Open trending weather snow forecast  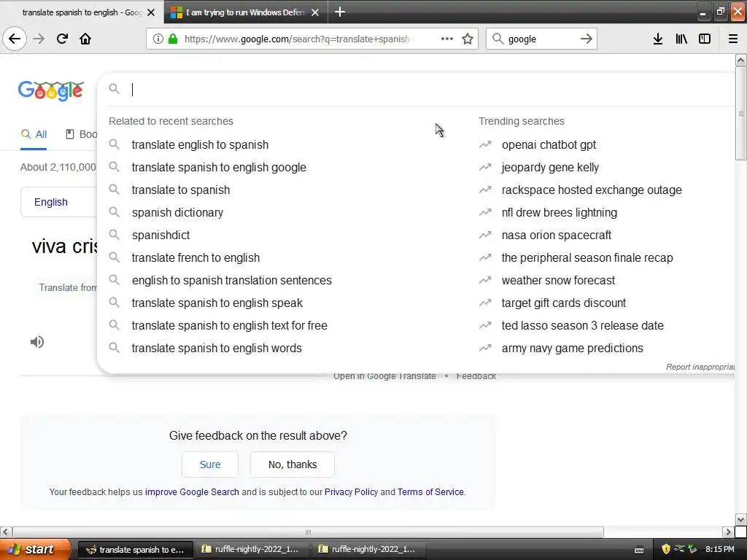558,281
